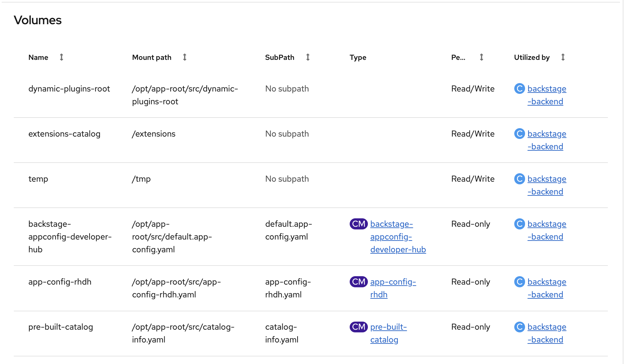Click Read-only in app-config-rhdh row

point(471,282)
